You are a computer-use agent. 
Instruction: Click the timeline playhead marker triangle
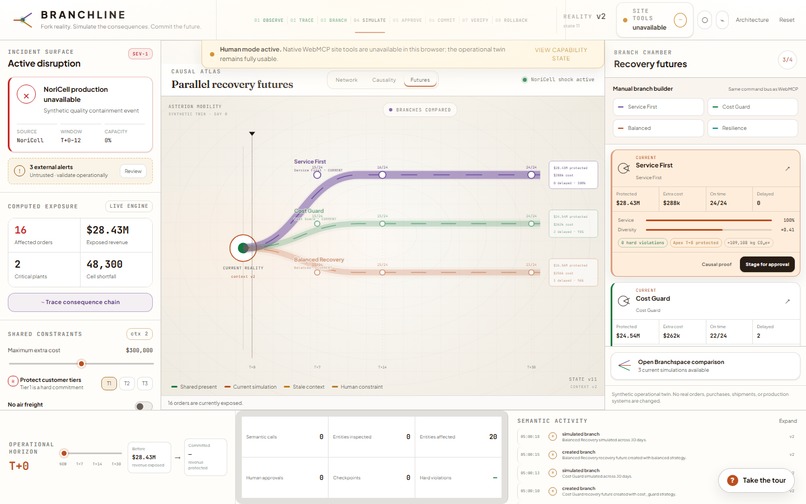(x=252, y=134)
